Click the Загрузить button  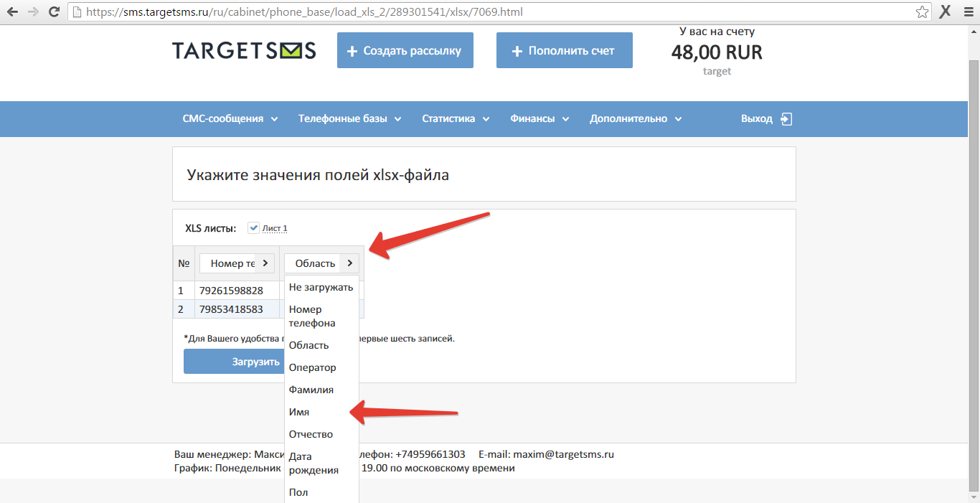coord(234,362)
